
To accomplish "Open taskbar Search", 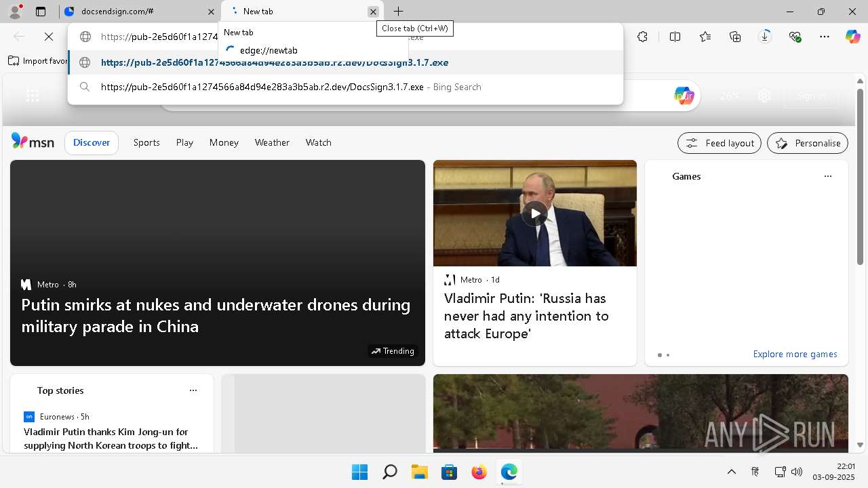I will tap(389, 472).
